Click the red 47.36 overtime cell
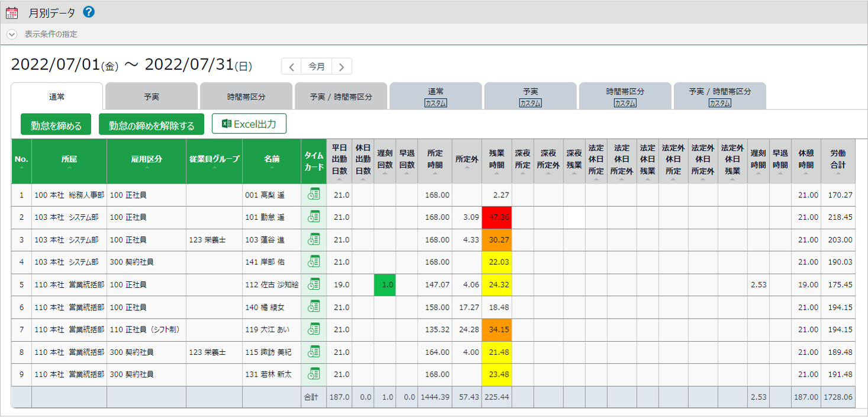This screenshot has height=417, width=868. [496, 217]
